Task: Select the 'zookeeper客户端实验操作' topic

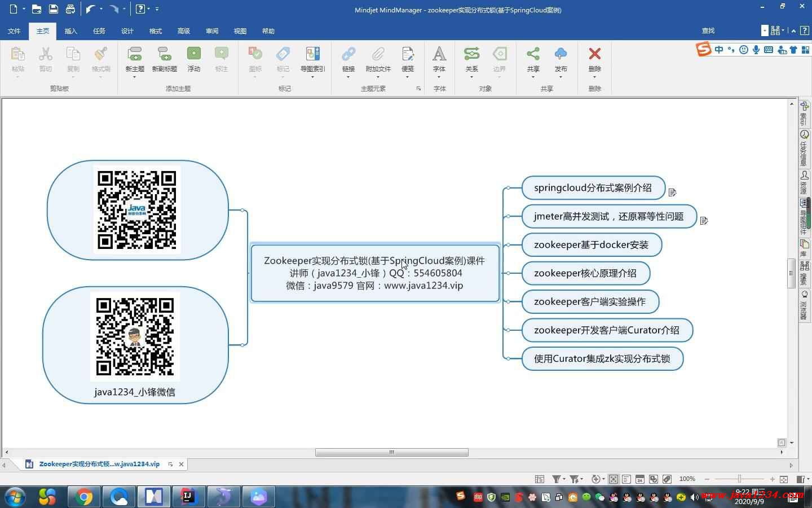Action: [x=590, y=301]
